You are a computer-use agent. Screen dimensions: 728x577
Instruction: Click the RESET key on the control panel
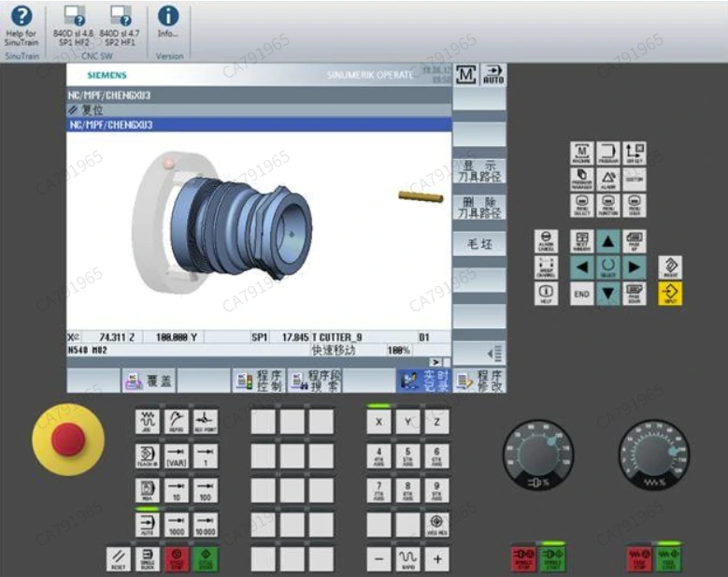pyautogui.click(x=119, y=559)
